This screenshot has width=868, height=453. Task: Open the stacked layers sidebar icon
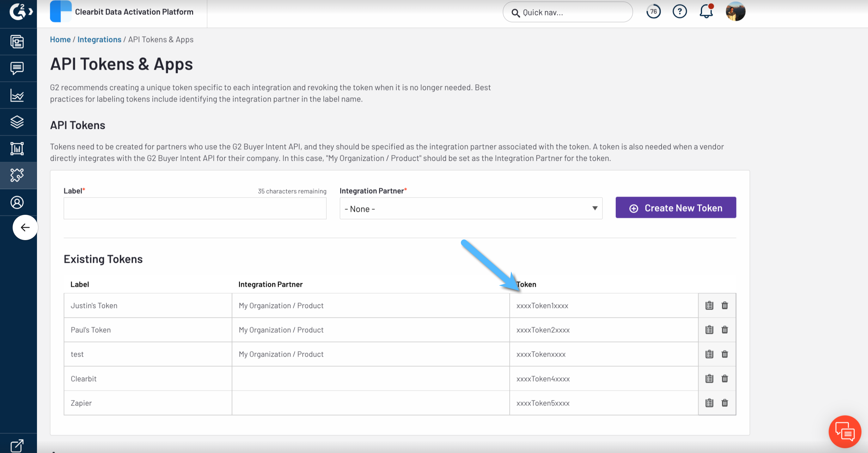[x=17, y=122]
